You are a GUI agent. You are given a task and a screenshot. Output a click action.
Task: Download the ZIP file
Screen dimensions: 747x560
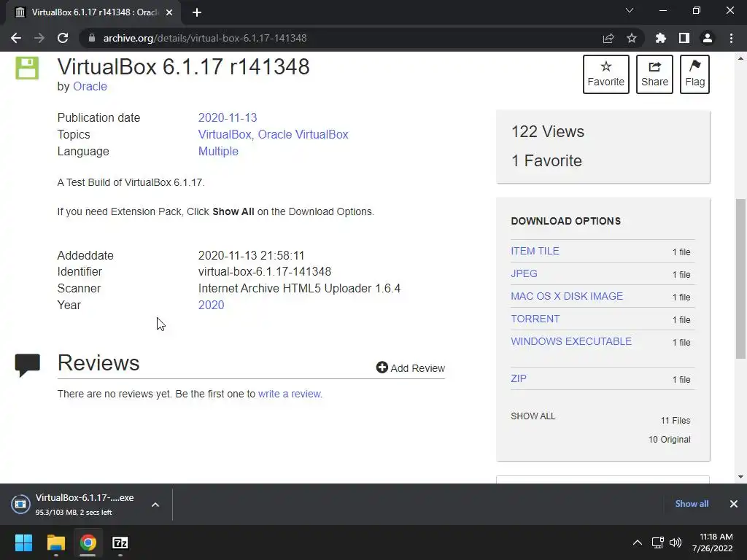[519, 378]
